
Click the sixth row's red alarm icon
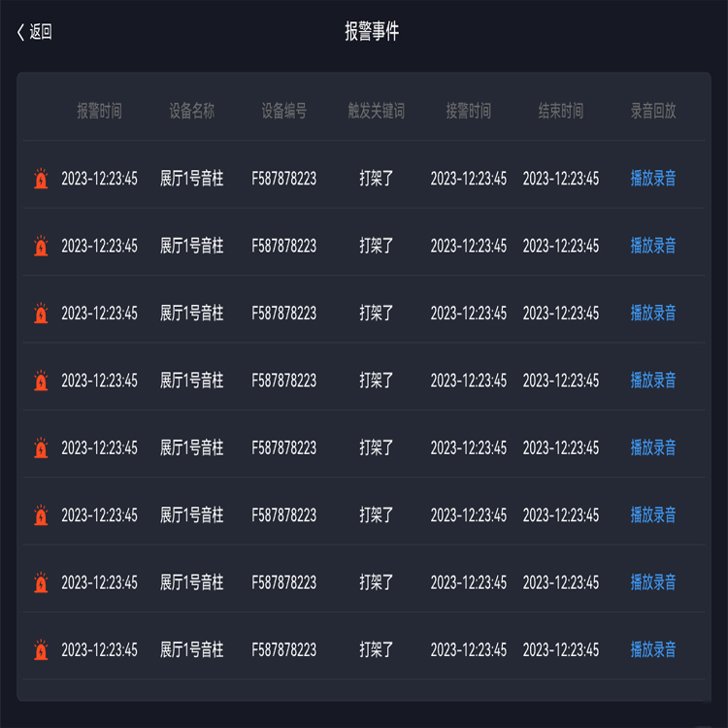point(41,515)
